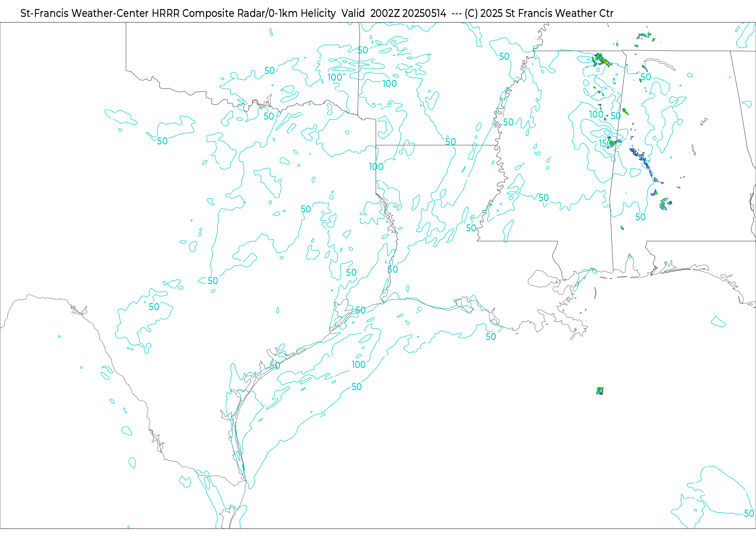Click the 'Valid 2002Z 20250514' timestamp
Viewport: 756px width, 551px height.
point(394,13)
